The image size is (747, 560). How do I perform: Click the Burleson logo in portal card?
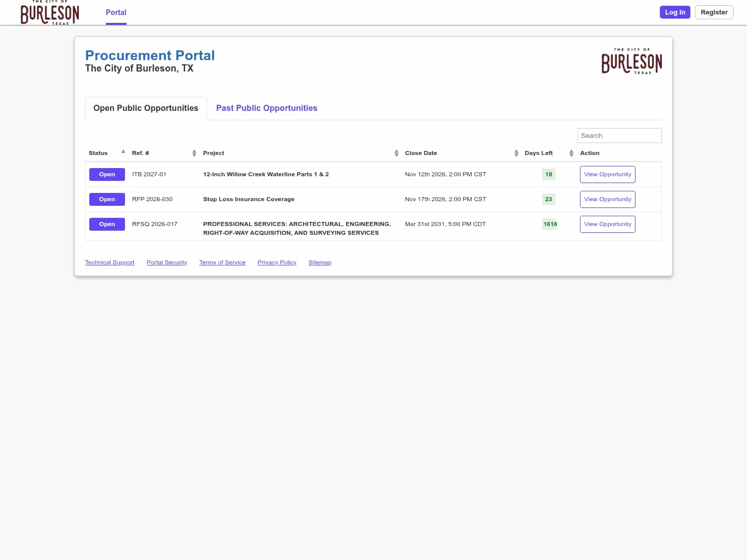pyautogui.click(x=631, y=61)
